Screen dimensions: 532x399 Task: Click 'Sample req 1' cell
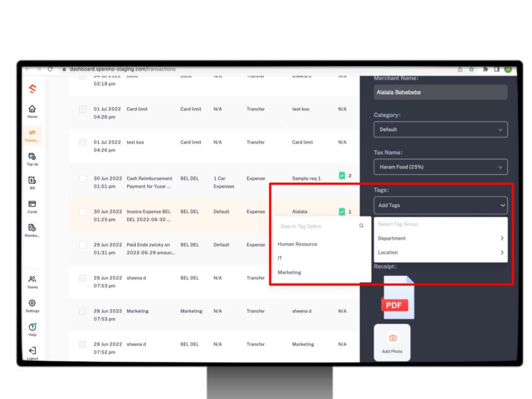(x=306, y=178)
